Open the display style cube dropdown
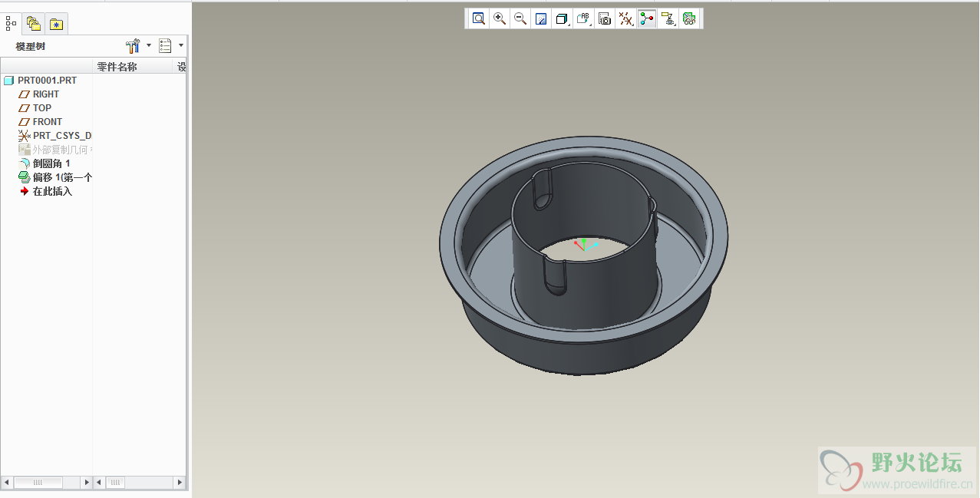The width and height of the screenshot is (980, 498). (x=563, y=18)
